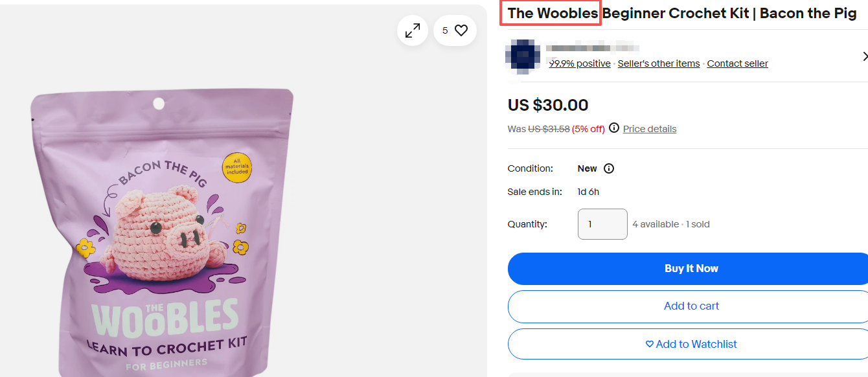Click the 99.9% positive feedback link

pyautogui.click(x=579, y=63)
